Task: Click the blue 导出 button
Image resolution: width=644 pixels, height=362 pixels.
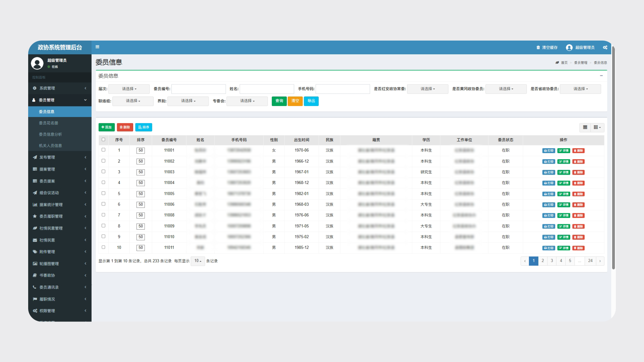Action: [x=311, y=101]
